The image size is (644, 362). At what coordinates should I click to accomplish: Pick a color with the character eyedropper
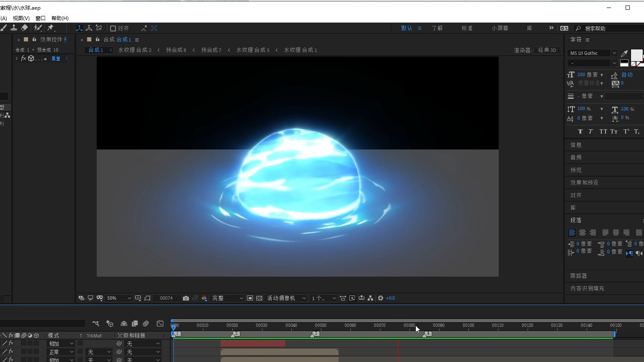(x=624, y=54)
